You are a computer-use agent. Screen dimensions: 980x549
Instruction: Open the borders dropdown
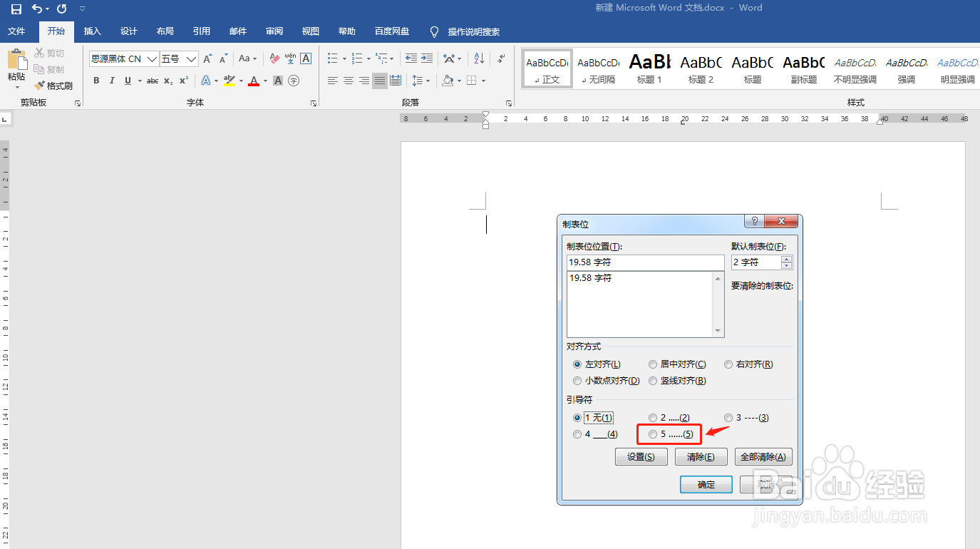(483, 81)
